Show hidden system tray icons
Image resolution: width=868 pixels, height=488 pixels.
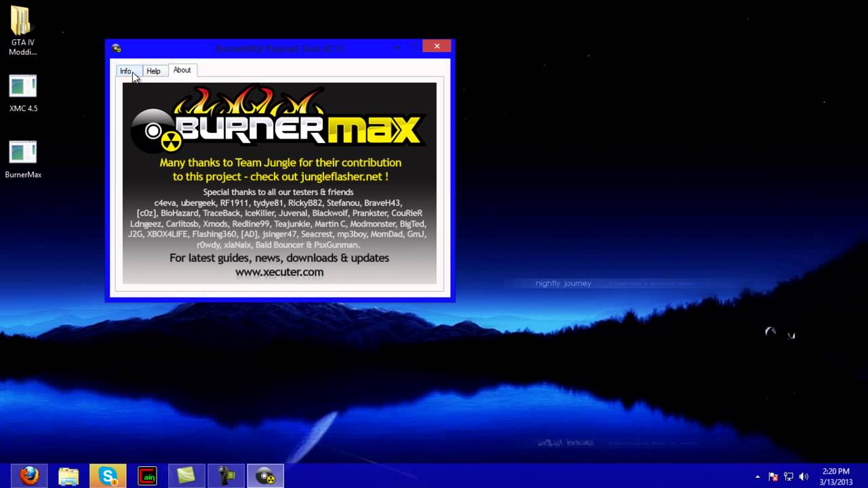[x=757, y=476]
